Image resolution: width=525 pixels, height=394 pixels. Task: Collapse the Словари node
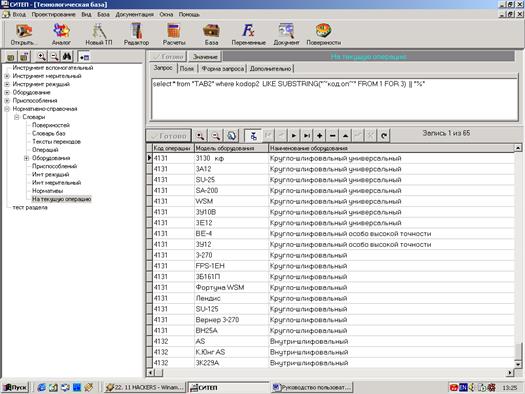pos(16,117)
